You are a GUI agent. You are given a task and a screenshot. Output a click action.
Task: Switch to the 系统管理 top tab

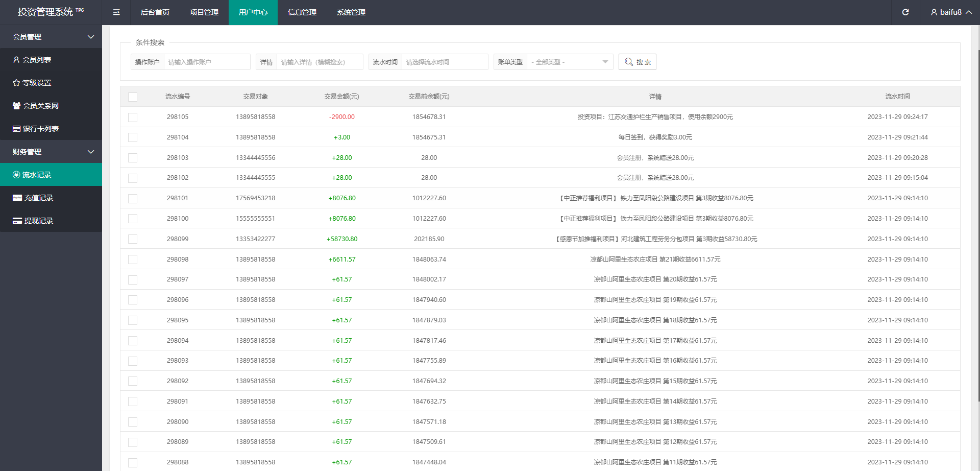pos(351,12)
